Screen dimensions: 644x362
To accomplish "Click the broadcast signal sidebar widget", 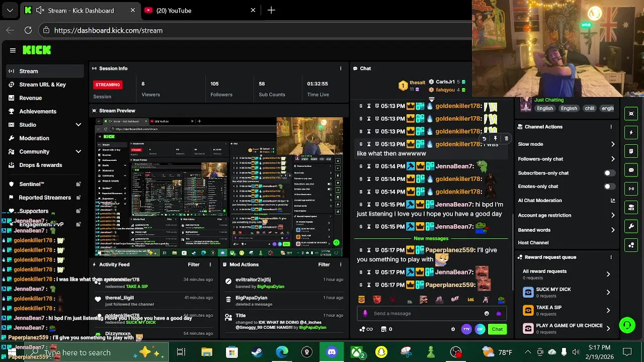I will (631, 189).
